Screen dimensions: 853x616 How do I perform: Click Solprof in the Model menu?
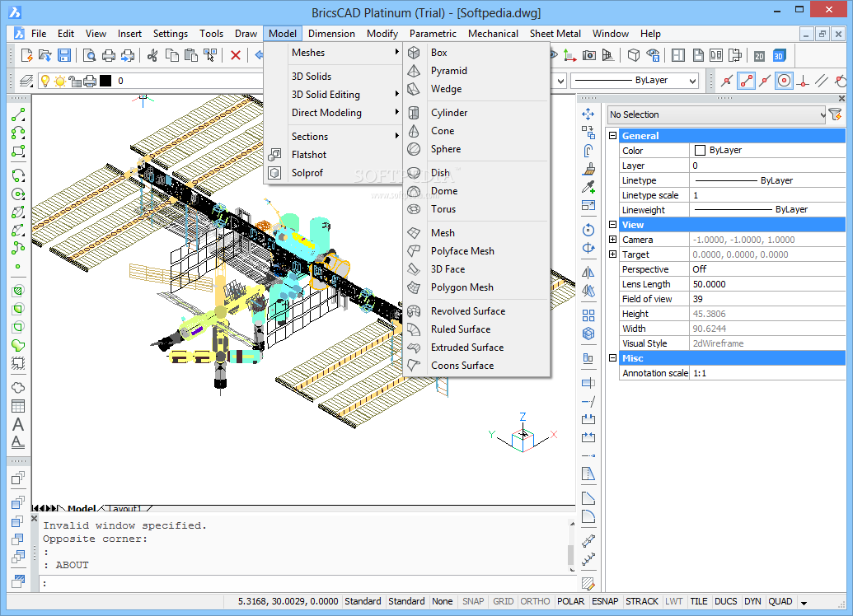tap(333, 173)
